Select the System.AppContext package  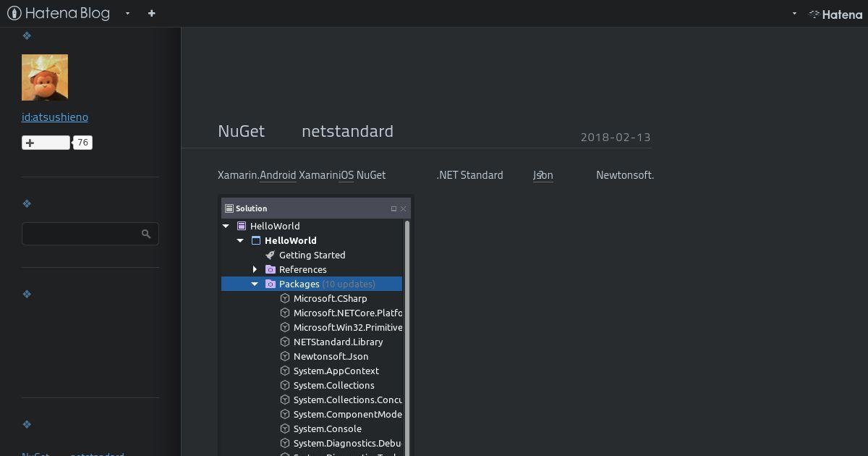pyautogui.click(x=336, y=371)
